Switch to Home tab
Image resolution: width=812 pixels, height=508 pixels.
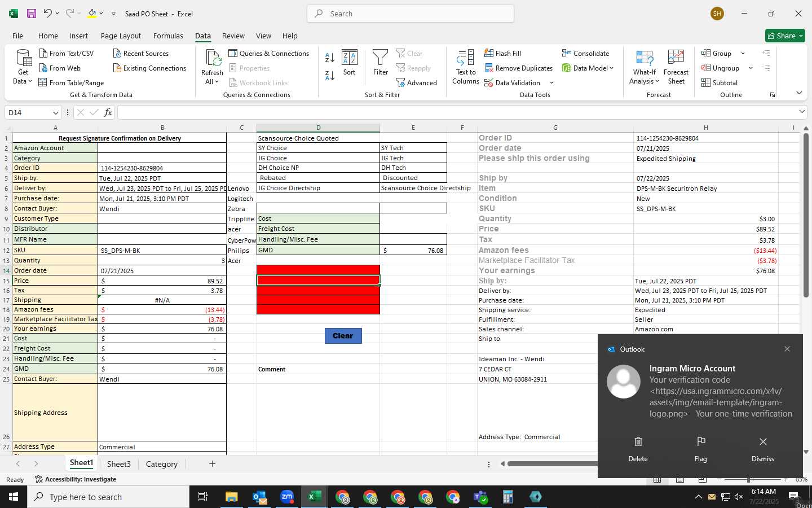[x=48, y=36]
